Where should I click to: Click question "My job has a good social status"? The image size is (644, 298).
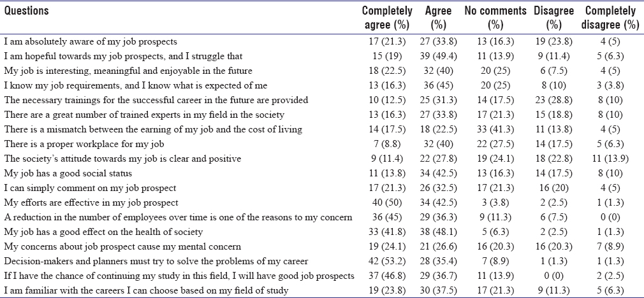[68, 173]
